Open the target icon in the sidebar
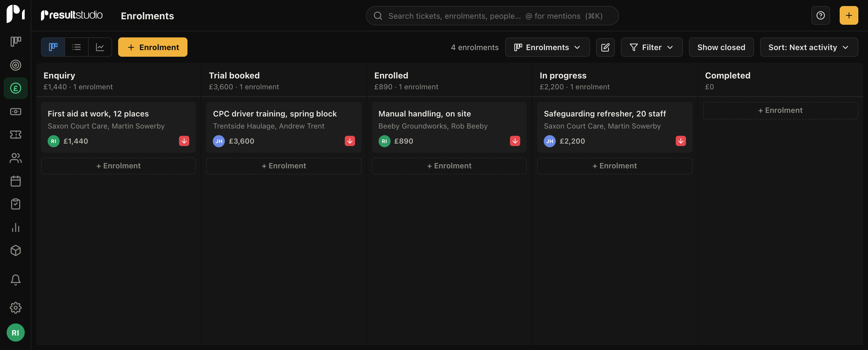 point(15,65)
